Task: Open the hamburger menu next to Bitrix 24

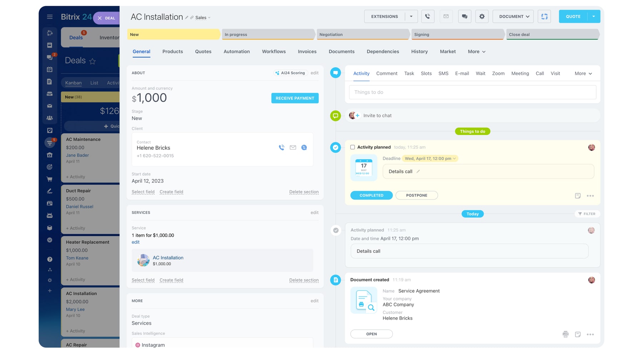Action: (50, 17)
